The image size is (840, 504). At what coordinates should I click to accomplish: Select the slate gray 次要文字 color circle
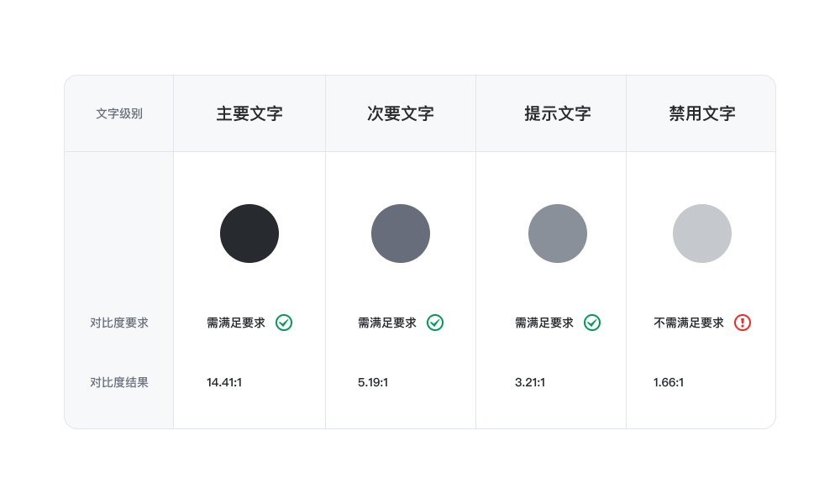pos(401,234)
